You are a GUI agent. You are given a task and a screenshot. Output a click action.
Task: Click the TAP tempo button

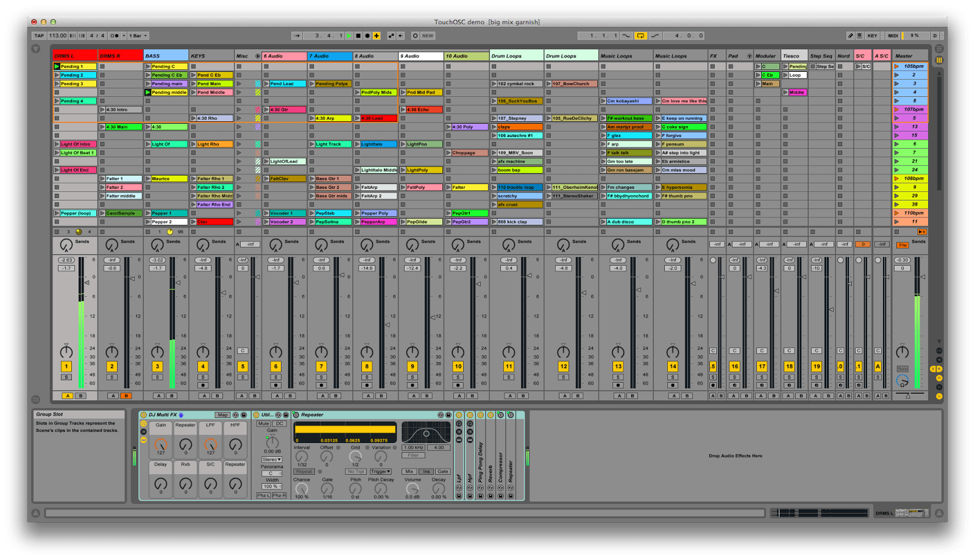[39, 36]
